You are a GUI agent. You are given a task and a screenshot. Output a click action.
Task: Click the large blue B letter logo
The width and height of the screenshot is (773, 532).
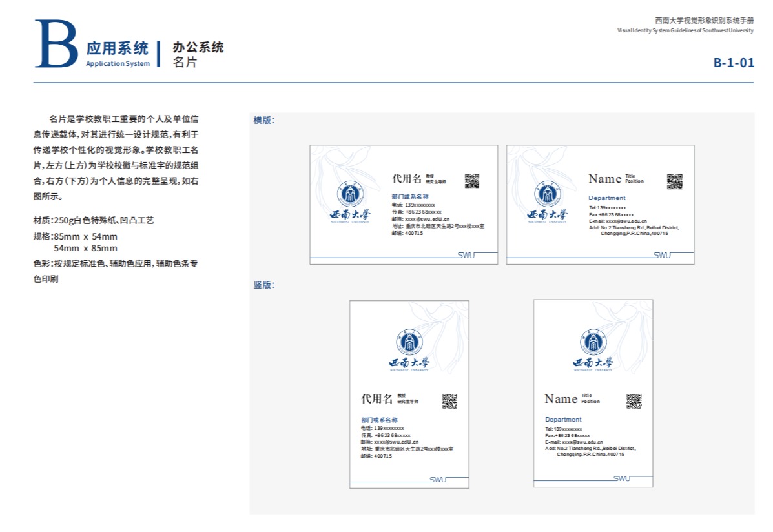point(56,45)
